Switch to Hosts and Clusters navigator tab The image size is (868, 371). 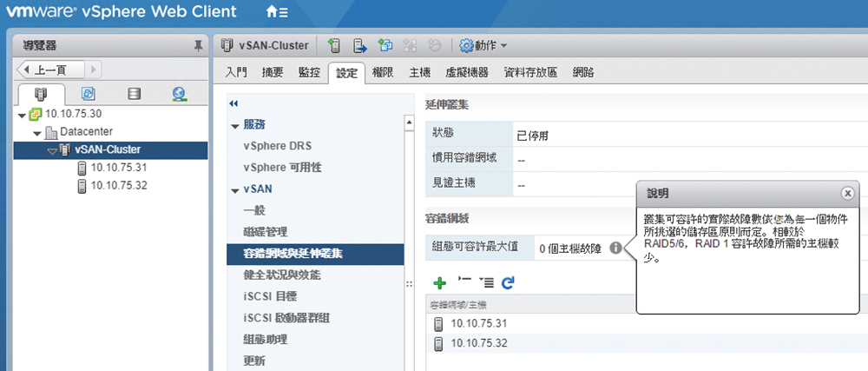point(42,94)
